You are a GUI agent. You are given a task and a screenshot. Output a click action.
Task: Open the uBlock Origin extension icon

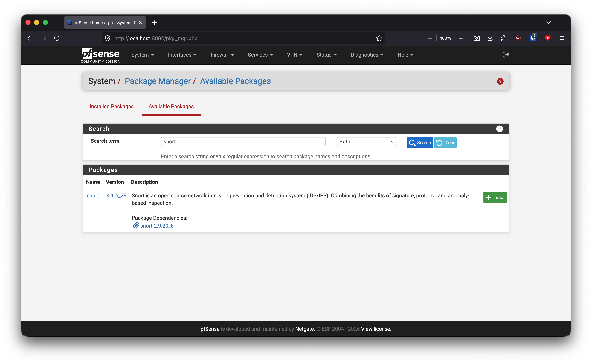tap(518, 38)
